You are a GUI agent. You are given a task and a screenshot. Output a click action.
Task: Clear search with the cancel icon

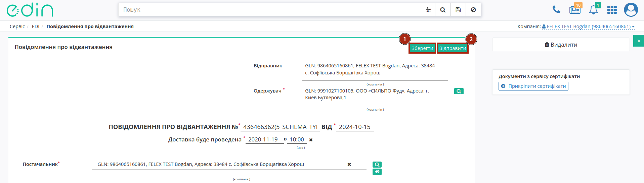(x=473, y=10)
